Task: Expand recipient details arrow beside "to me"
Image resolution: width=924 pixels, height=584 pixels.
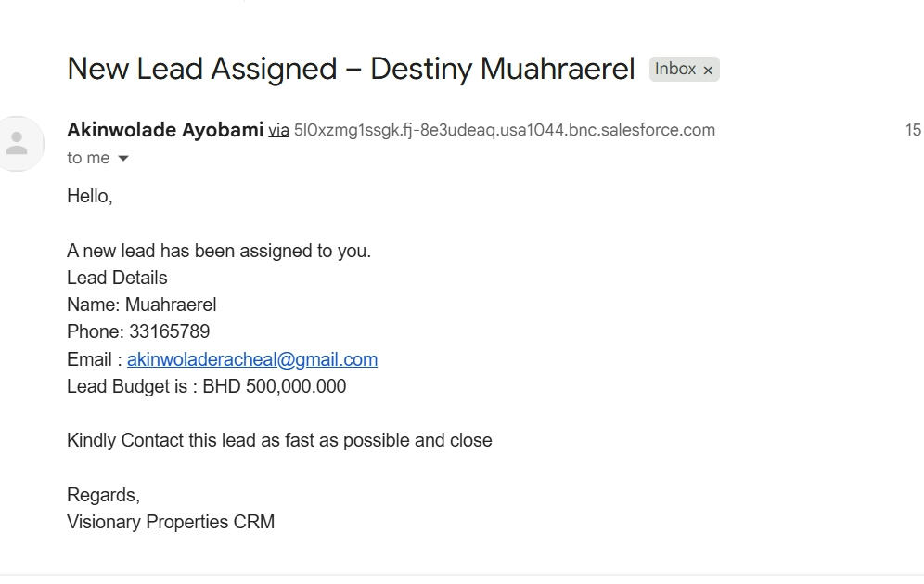Action: (123, 159)
